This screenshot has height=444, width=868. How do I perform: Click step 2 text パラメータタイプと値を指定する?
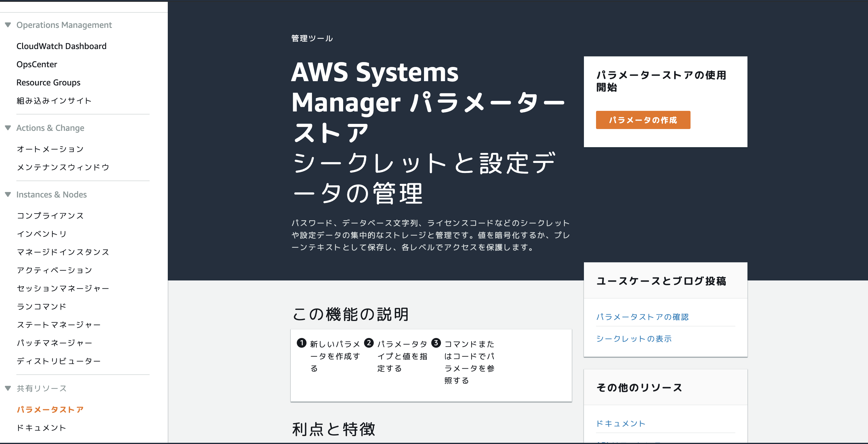402,356
